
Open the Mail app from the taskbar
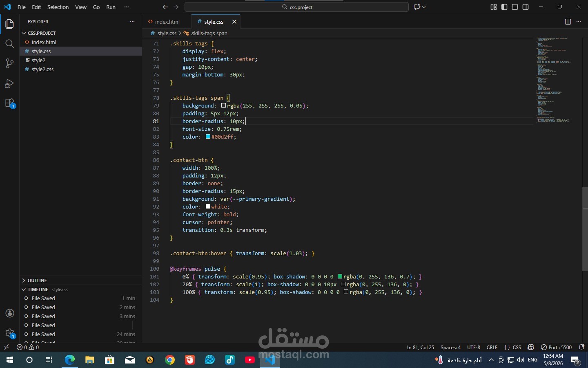coord(130,360)
